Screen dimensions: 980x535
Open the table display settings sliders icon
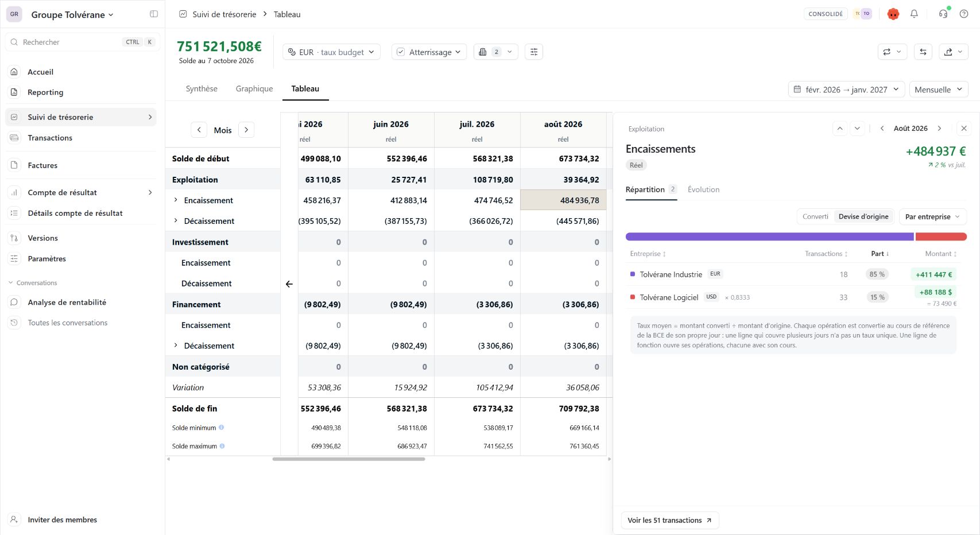click(534, 52)
